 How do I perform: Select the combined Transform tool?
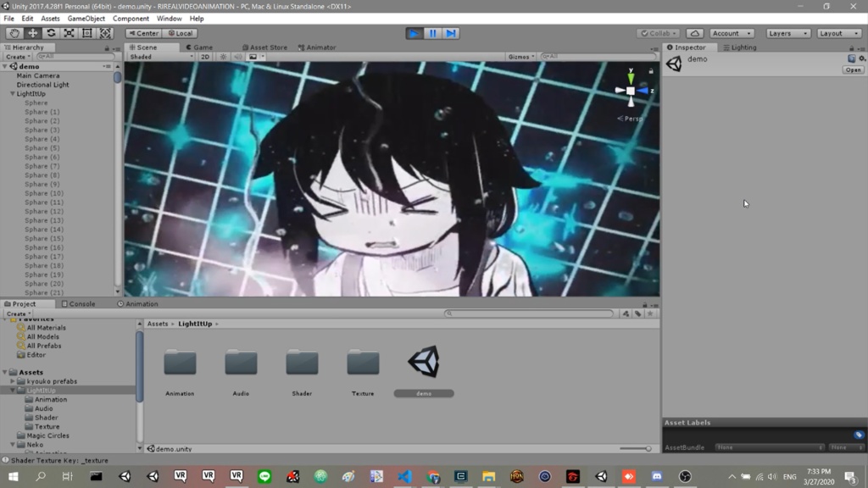[x=105, y=33]
